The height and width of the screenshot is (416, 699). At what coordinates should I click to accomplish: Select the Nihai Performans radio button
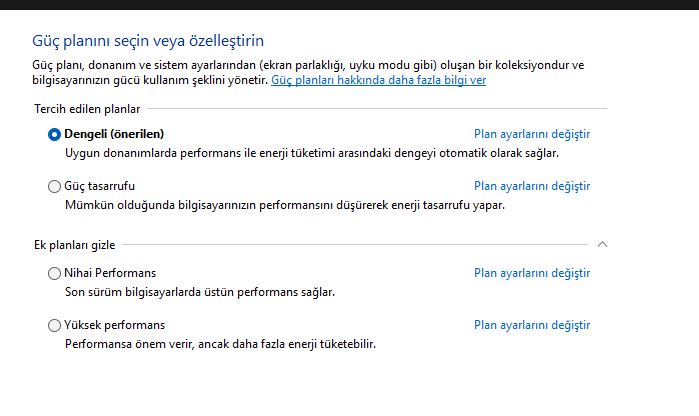(x=54, y=273)
